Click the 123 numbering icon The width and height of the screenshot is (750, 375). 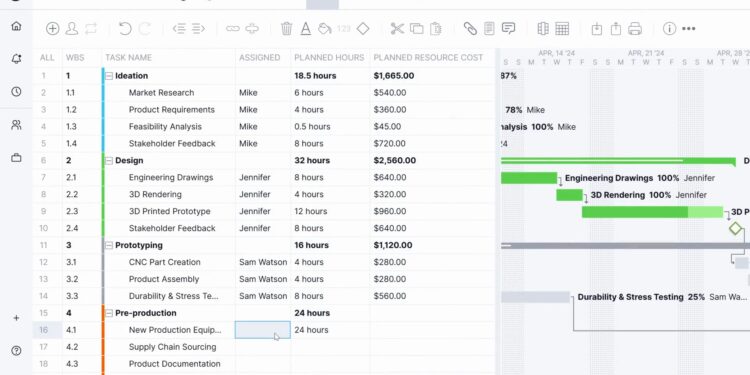(344, 29)
